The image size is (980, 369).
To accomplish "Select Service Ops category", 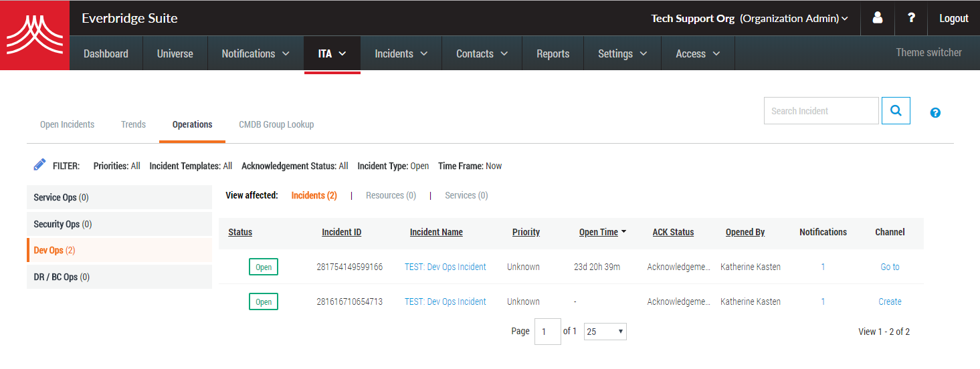I will pyautogui.click(x=119, y=197).
